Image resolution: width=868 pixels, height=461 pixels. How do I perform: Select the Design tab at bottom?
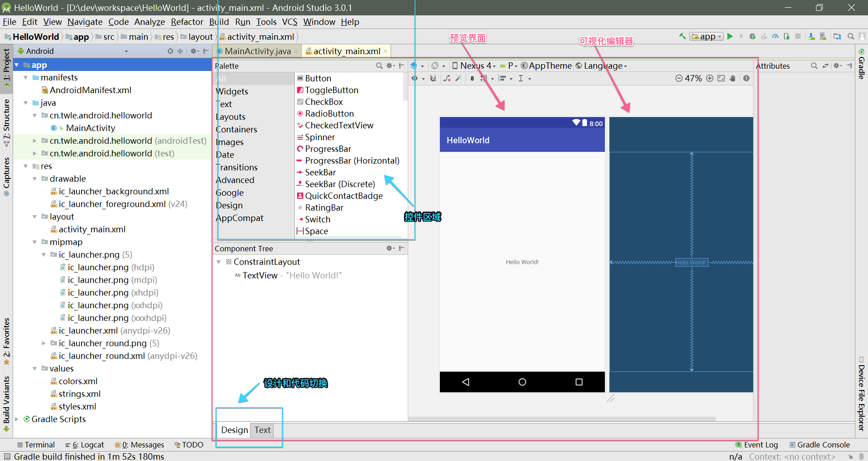pos(234,430)
